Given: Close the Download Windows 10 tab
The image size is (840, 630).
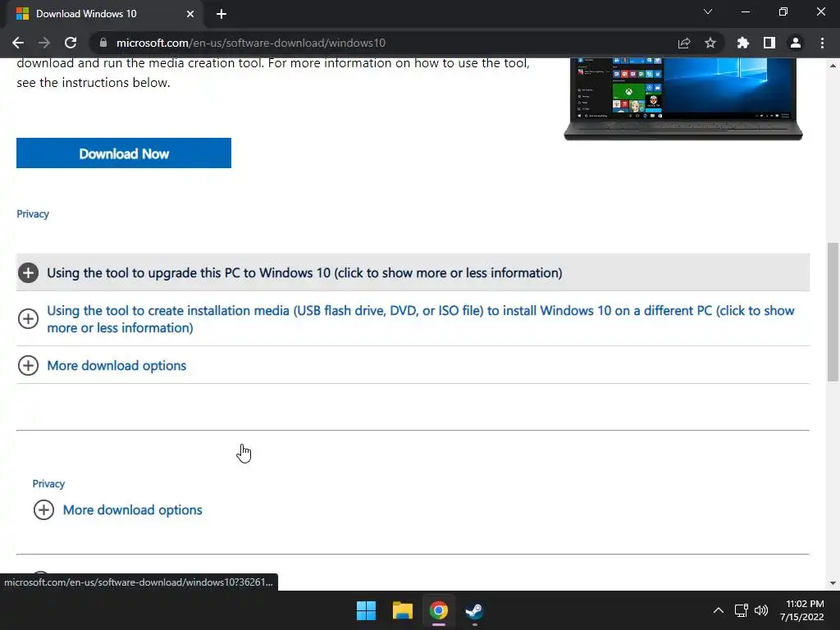Looking at the screenshot, I should 190,14.
